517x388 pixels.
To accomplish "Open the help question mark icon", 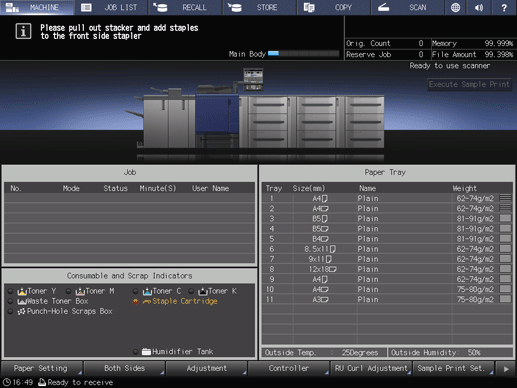I will coord(504,7).
